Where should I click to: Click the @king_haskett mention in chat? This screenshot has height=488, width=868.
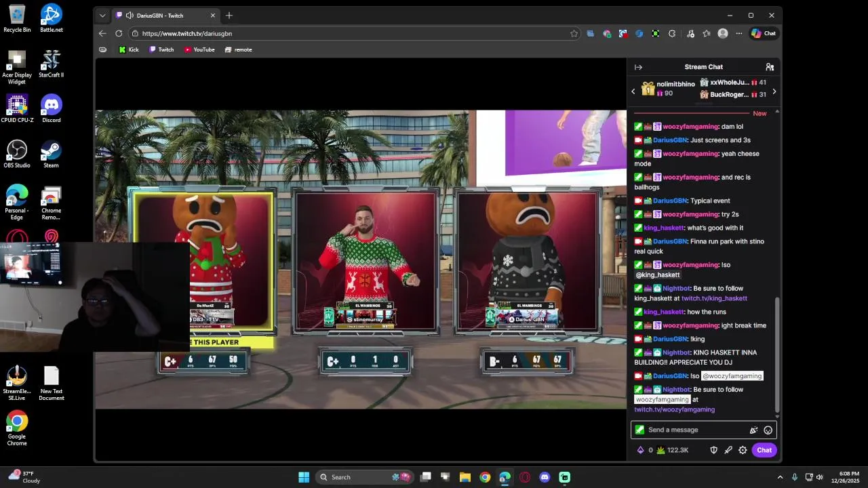point(657,275)
